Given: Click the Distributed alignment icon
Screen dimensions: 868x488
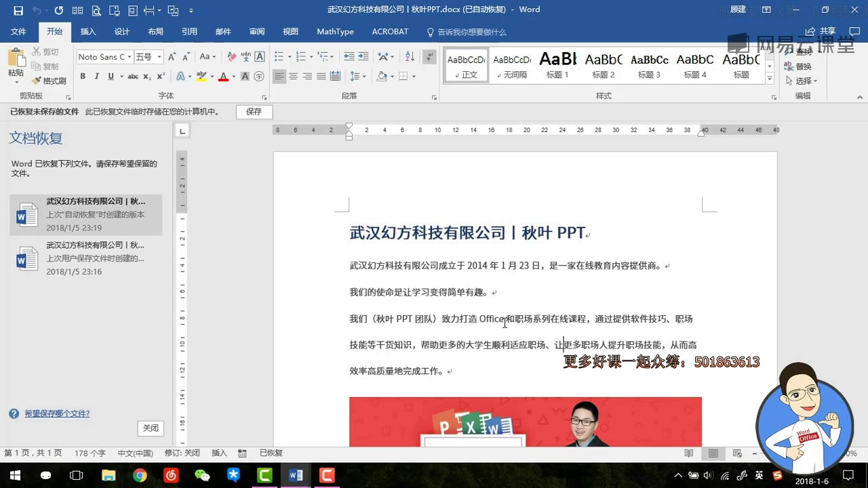Looking at the screenshot, I should (335, 77).
